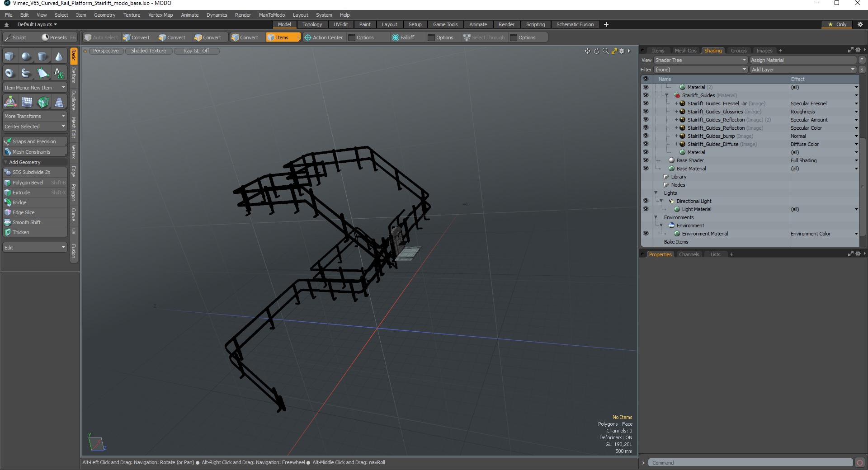Add new layout tab with plus
The image size is (868, 470).
click(x=606, y=24)
